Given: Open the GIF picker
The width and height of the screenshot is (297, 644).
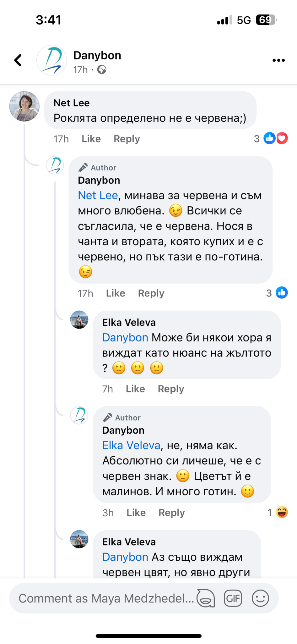Looking at the screenshot, I should point(233,598).
